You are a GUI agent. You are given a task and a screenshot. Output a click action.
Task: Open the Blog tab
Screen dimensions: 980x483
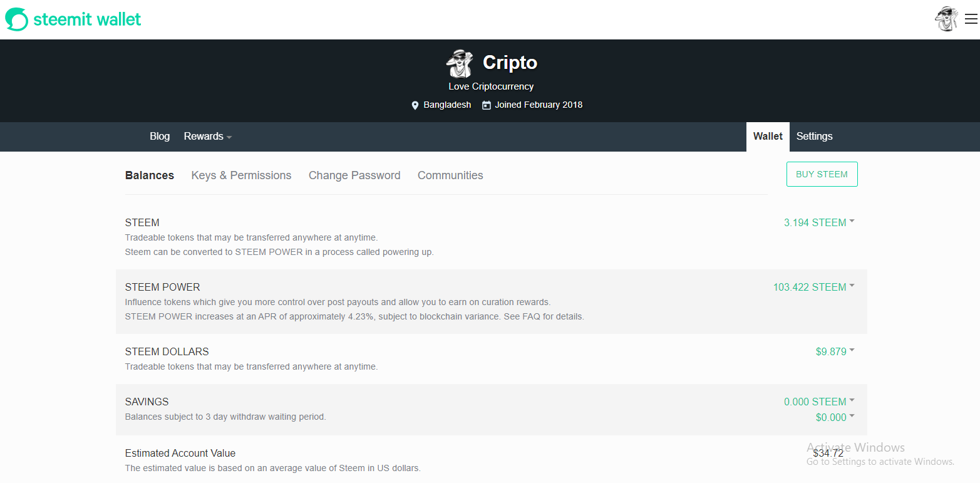point(160,137)
